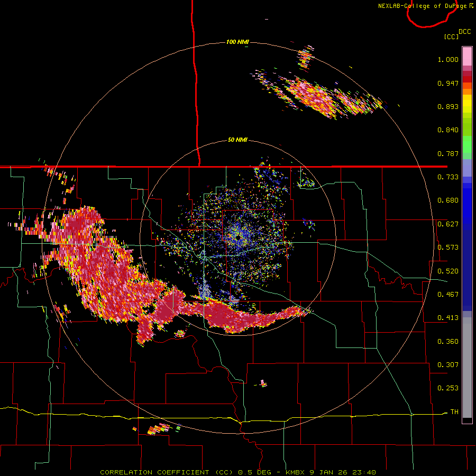This screenshot has height=476, width=476.
Task: Select the 0.840 legend value
Action: point(448,130)
